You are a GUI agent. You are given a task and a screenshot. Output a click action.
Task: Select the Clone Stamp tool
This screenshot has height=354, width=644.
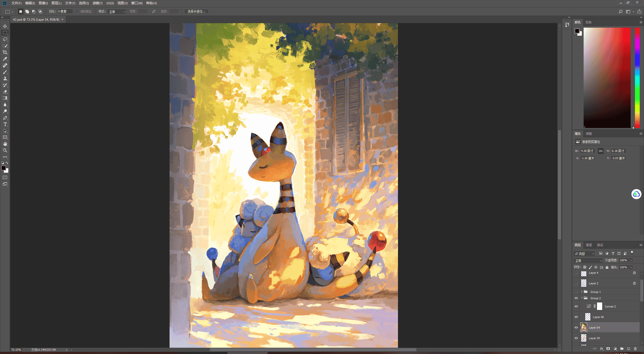tap(5, 78)
